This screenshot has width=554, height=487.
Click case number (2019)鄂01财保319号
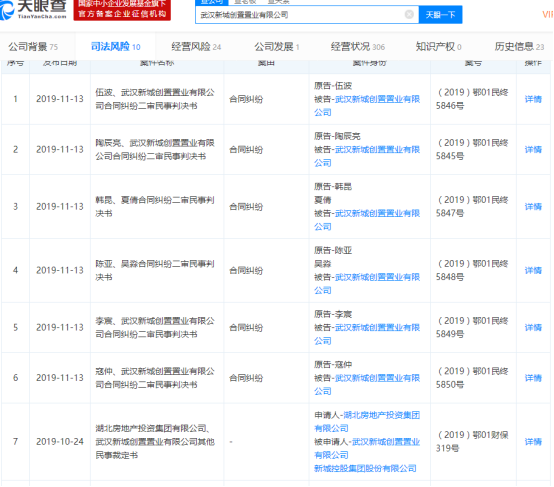(x=472, y=442)
